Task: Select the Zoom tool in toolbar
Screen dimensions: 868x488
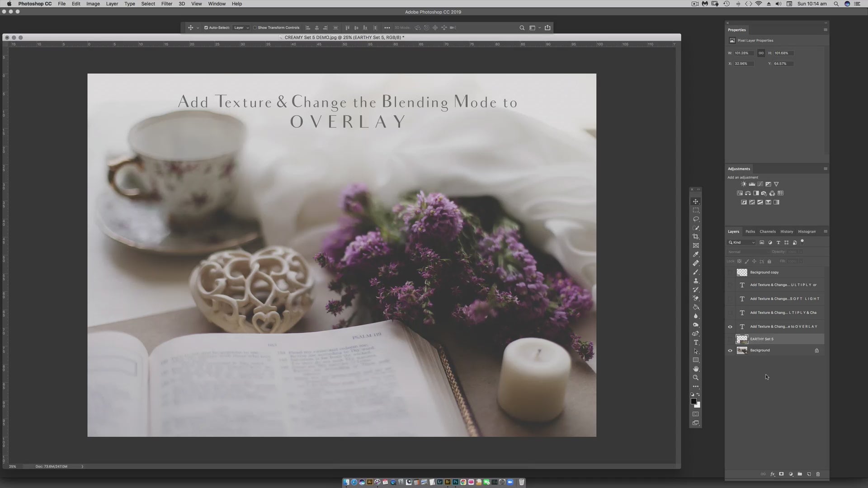Action: click(x=696, y=378)
